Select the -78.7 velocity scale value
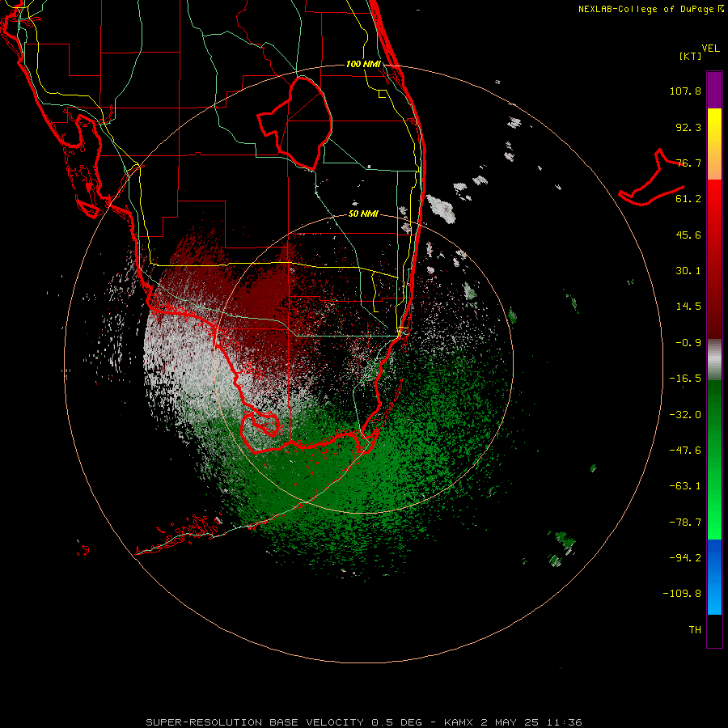This screenshot has height=728, width=728. tap(685, 523)
